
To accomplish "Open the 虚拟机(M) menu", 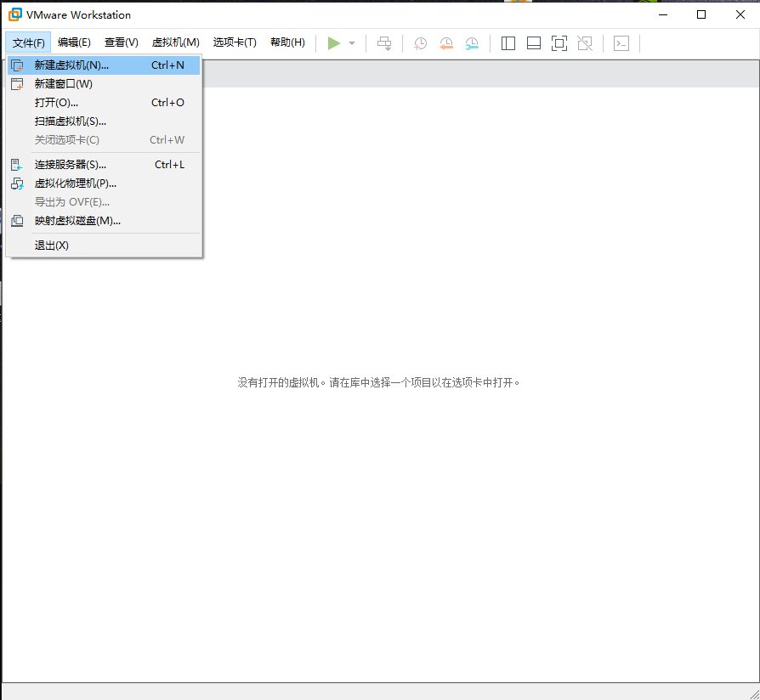I will (175, 42).
